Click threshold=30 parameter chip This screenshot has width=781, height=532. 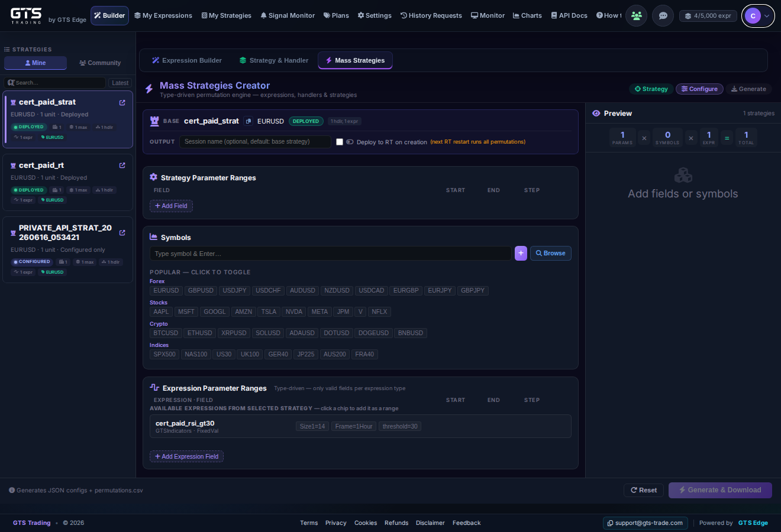pos(400,426)
